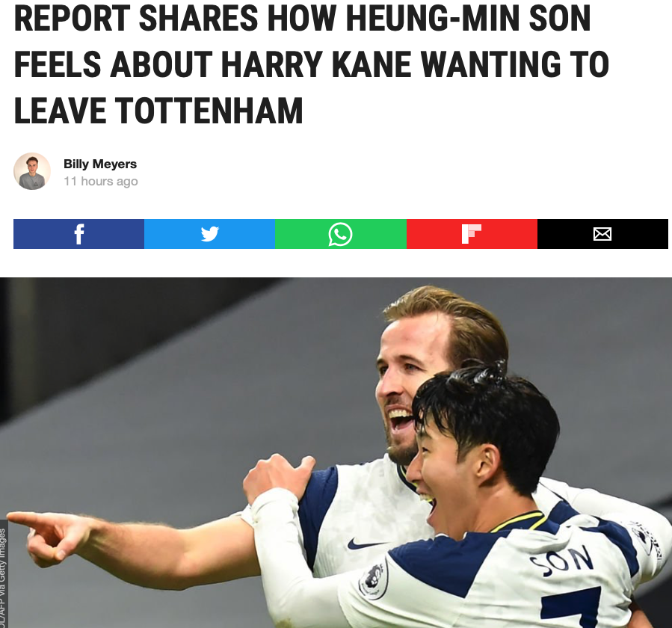This screenshot has height=628, width=672.
Task: Click the word REPORT starting the headline
Action: [72, 19]
